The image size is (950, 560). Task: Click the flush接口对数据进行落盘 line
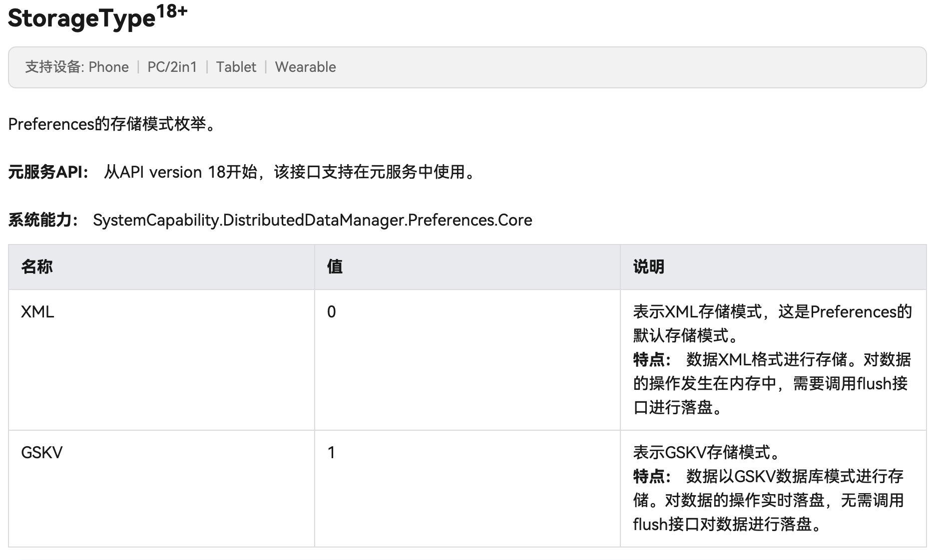pos(727,525)
